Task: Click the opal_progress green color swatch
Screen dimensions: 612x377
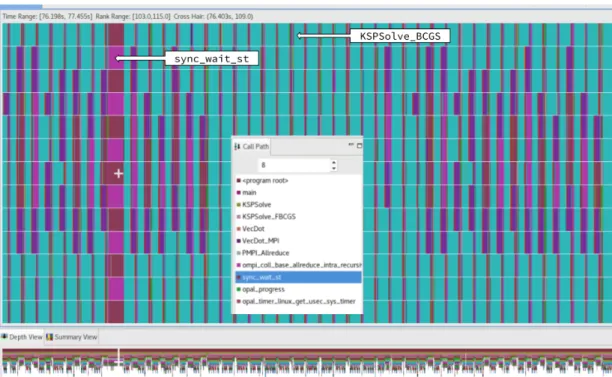Action: coord(238,289)
